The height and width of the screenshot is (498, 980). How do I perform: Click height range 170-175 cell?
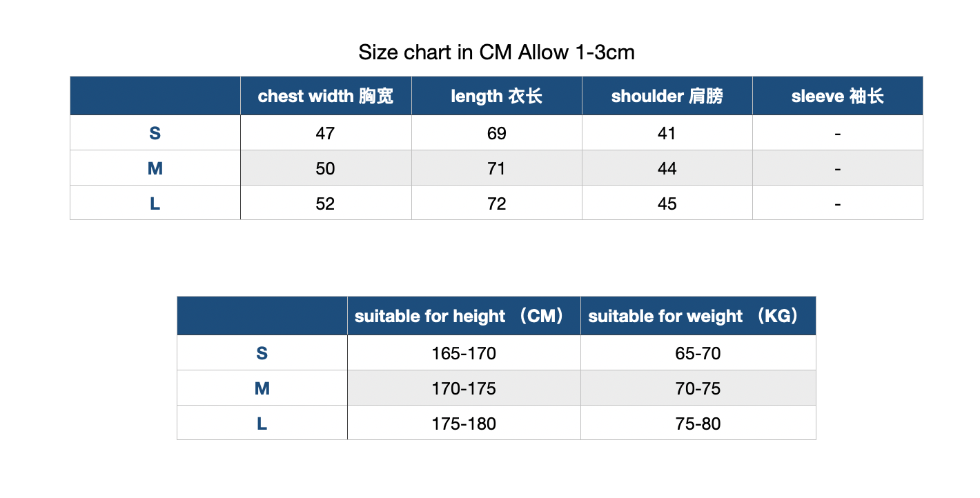pos(464,388)
